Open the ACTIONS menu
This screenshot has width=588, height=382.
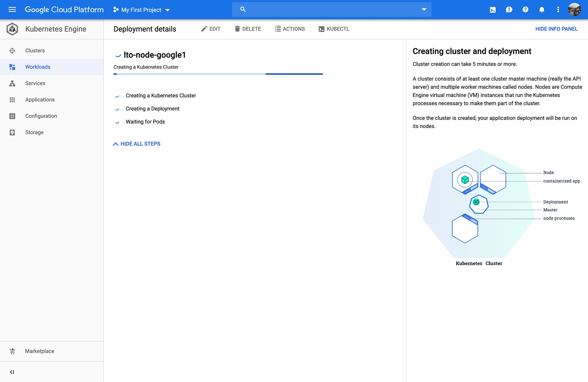tap(290, 29)
